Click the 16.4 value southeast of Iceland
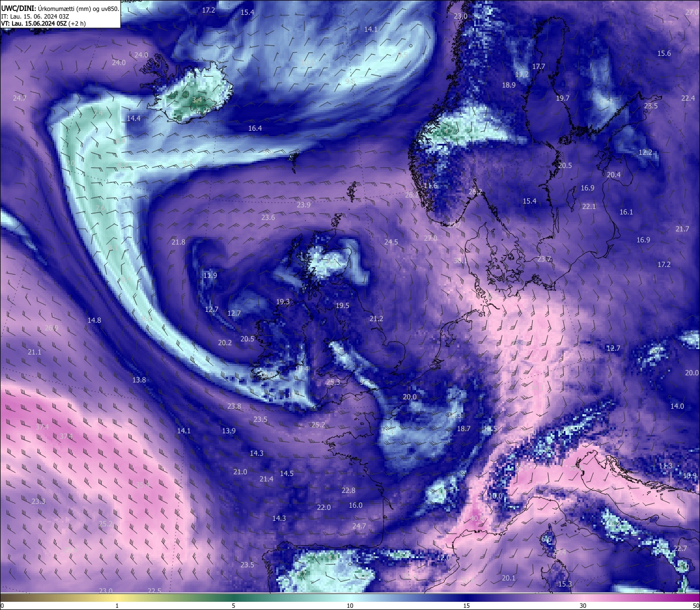This screenshot has width=700, height=610. [255, 129]
